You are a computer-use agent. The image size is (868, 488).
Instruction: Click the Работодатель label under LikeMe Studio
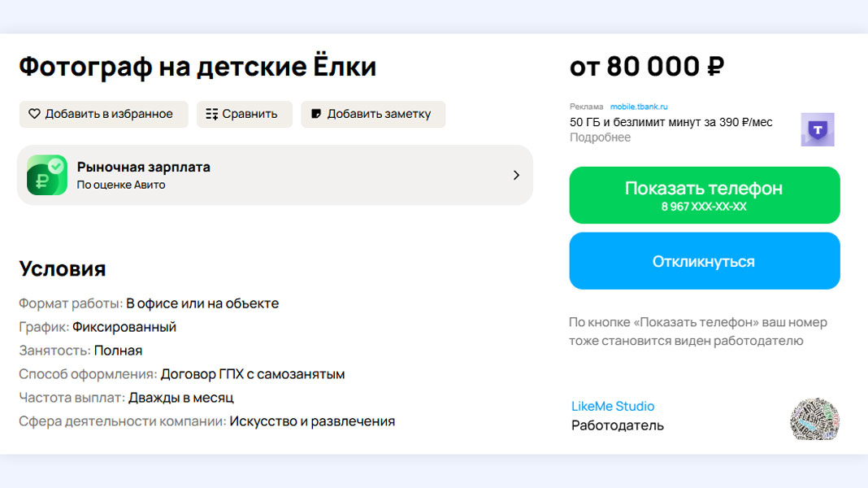tap(617, 425)
